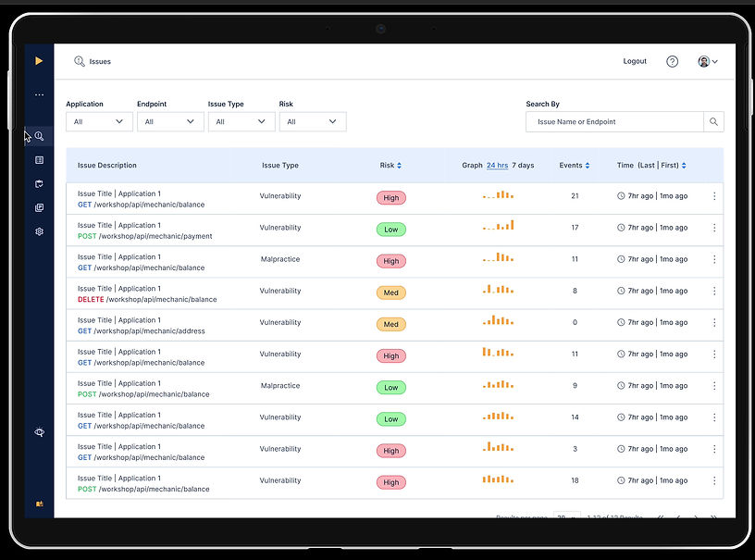The height and width of the screenshot is (560, 755).
Task: Click the Med badge on DELETE balance row
Action: coord(391,292)
